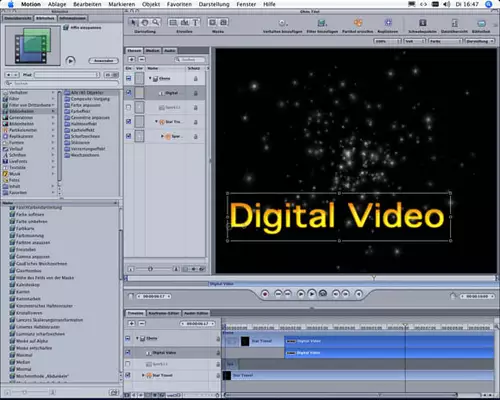Expand the Spar emitter in layers list

pos(162,136)
